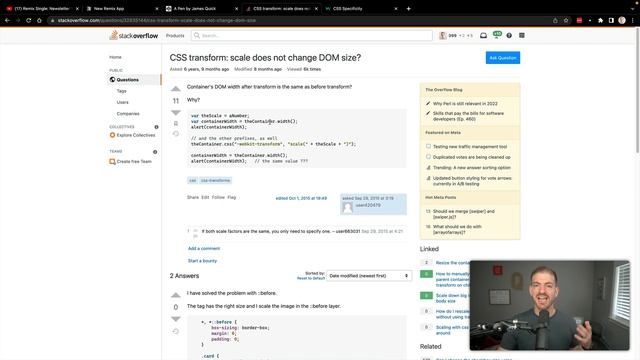
Task: Upvote the first answer about ::before
Action: (x=176, y=295)
